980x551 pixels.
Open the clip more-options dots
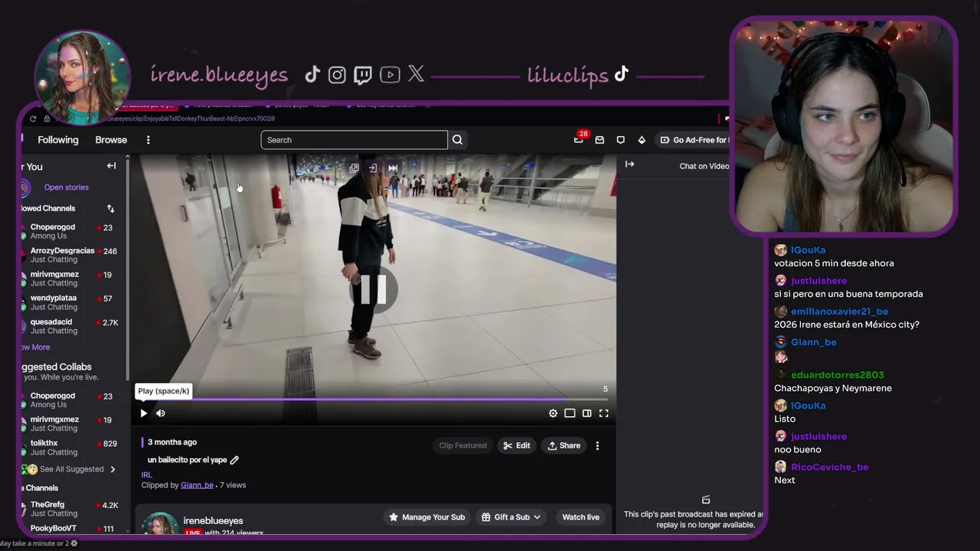click(x=597, y=445)
